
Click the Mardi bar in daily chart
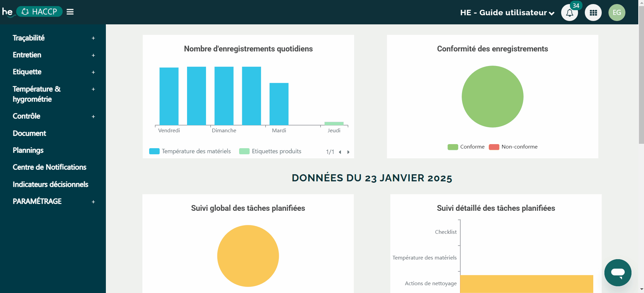tap(279, 104)
